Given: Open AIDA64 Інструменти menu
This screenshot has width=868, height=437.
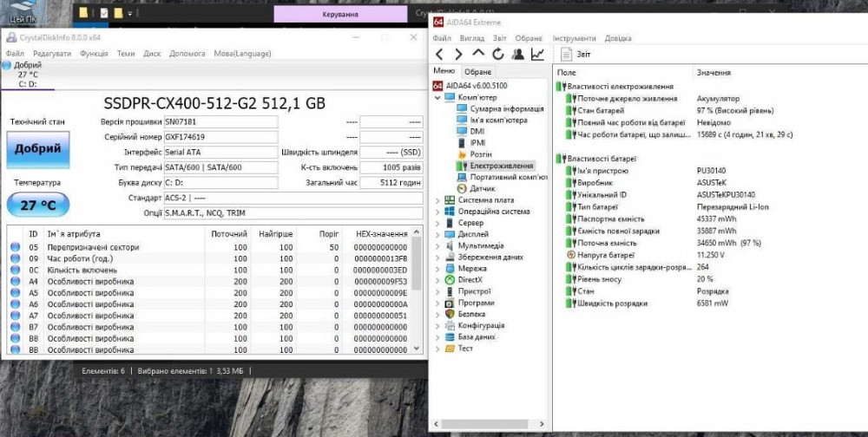Looking at the screenshot, I should [574, 38].
